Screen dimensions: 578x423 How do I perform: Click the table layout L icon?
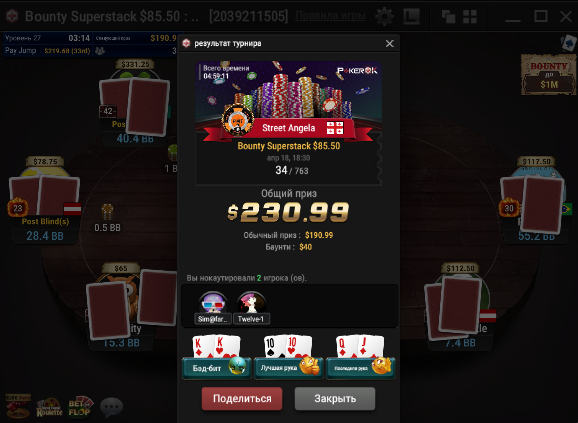(x=411, y=17)
